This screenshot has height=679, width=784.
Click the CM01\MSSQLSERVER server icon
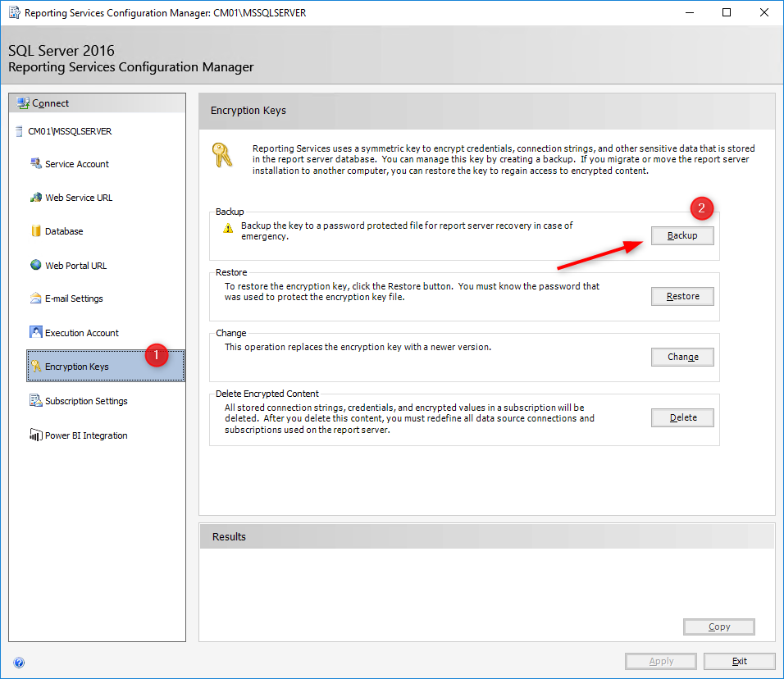[19, 131]
